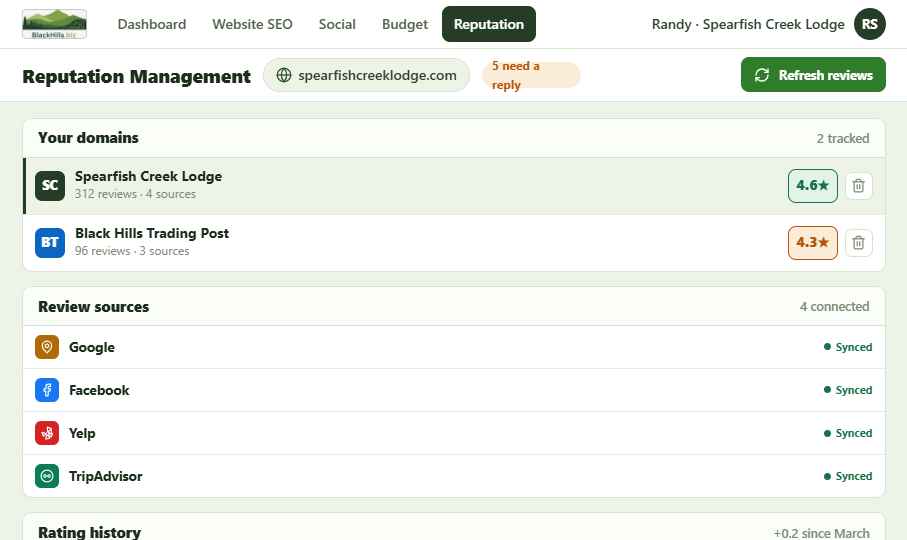The image size is (907, 540).
Task: Click the Google source icon
Action: click(47, 347)
